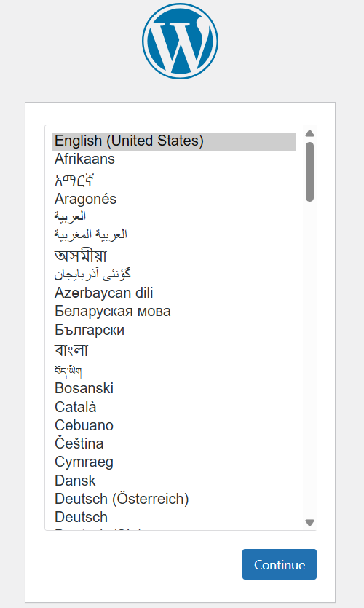Pick Cymraeg from the list
The image size is (364, 608).
pyautogui.click(x=174, y=462)
